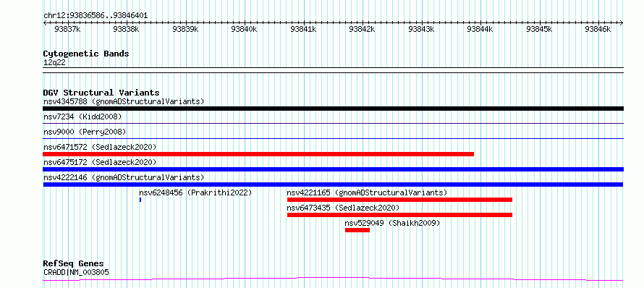The width and height of the screenshot is (644, 288).
Task: Click the 93841k ruler position
Action: (x=303, y=29)
